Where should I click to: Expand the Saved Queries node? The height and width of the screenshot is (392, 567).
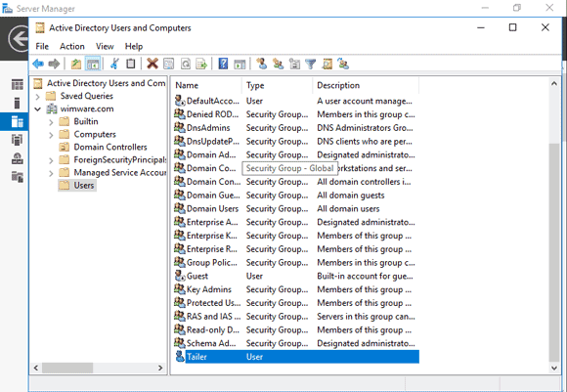click(x=37, y=97)
